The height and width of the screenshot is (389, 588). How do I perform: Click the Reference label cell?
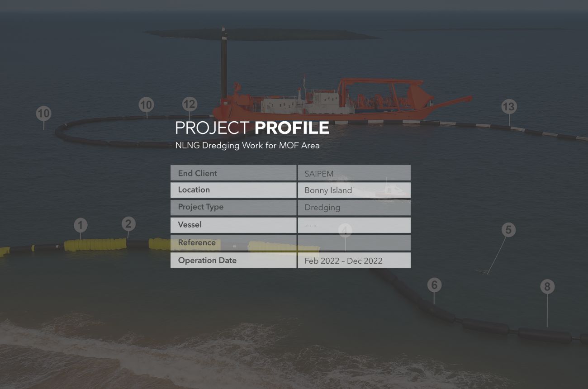click(233, 242)
